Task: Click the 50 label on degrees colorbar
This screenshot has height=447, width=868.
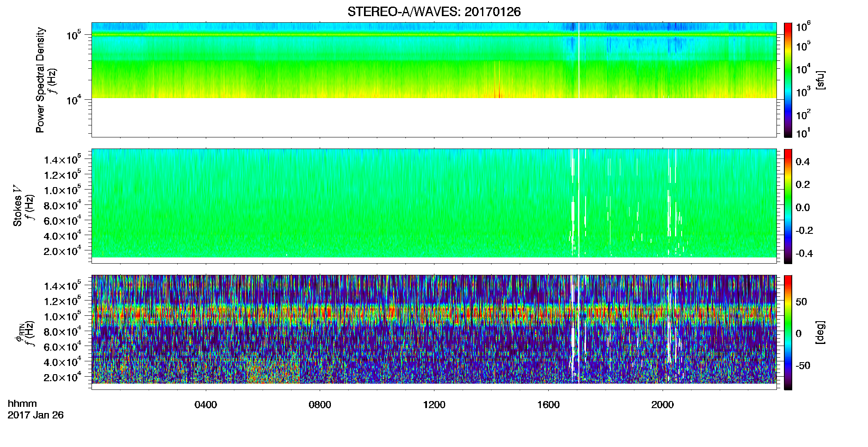Action: pyautogui.click(x=801, y=302)
